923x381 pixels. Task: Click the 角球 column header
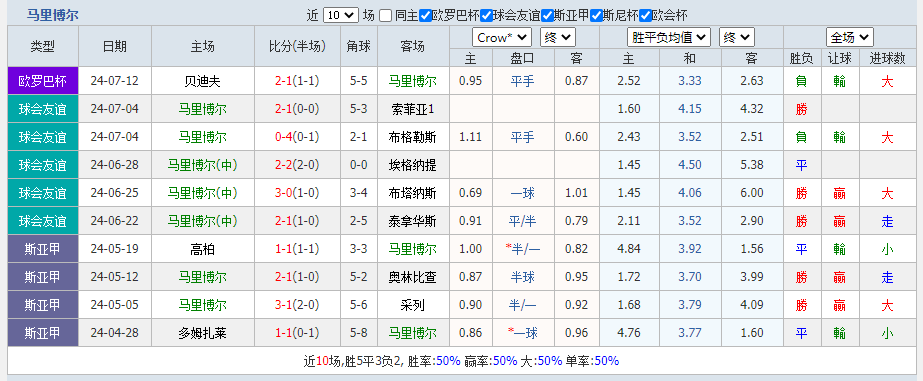pyautogui.click(x=359, y=47)
